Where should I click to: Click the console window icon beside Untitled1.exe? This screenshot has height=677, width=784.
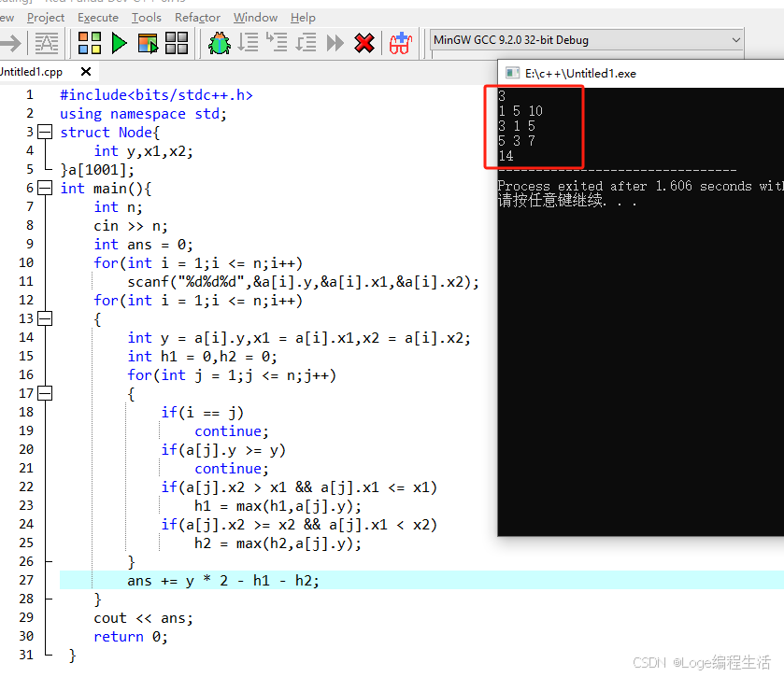coord(512,74)
